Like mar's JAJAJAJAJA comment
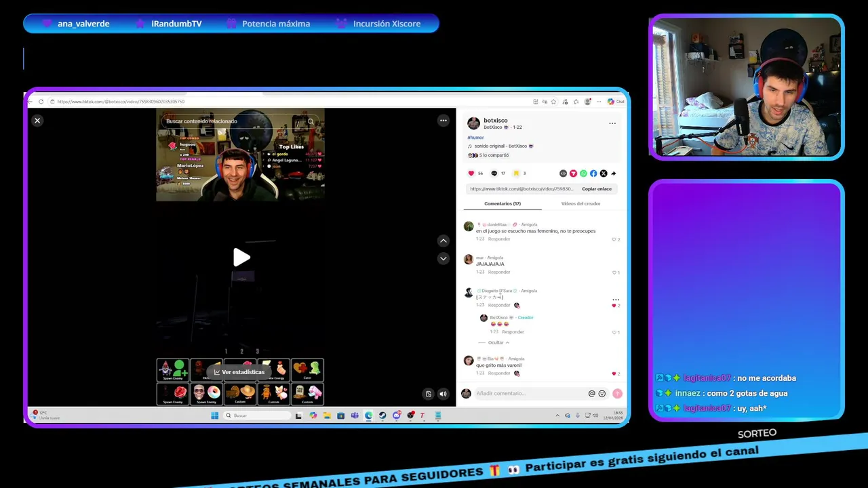868x488 pixels. coord(614,272)
